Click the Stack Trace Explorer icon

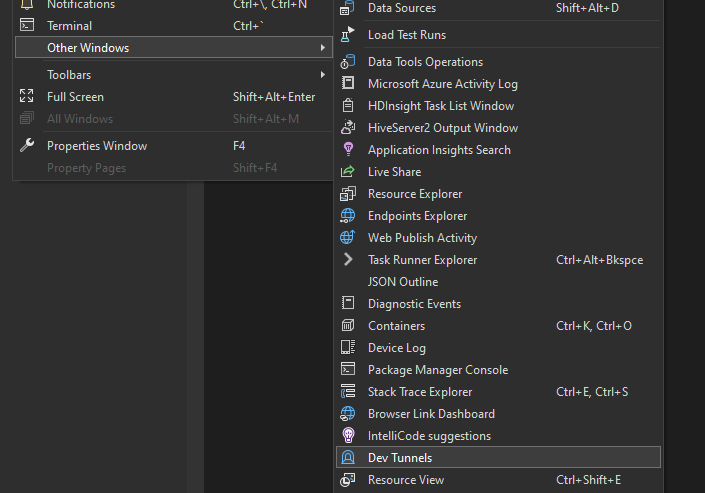[348, 392]
